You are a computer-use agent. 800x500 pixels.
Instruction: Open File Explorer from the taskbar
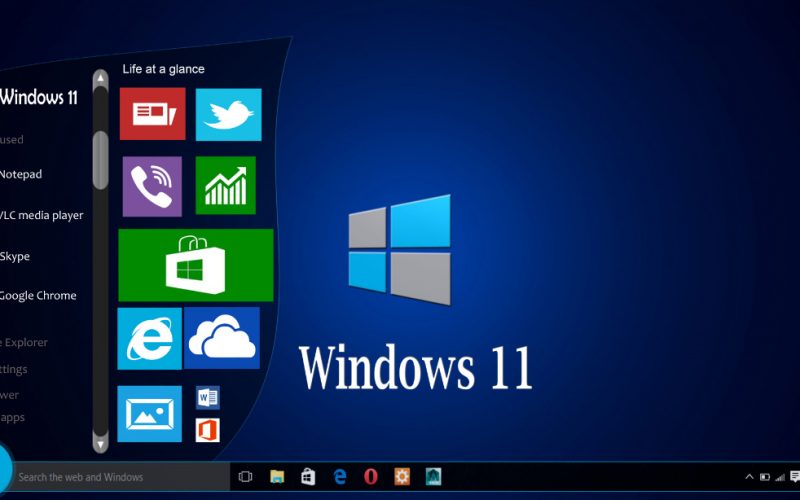(277, 477)
